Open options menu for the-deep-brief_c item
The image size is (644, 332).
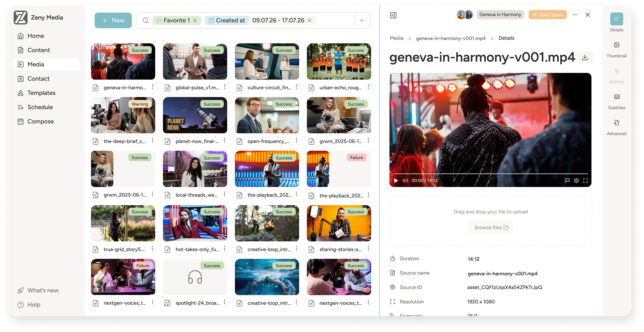click(x=152, y=141)
